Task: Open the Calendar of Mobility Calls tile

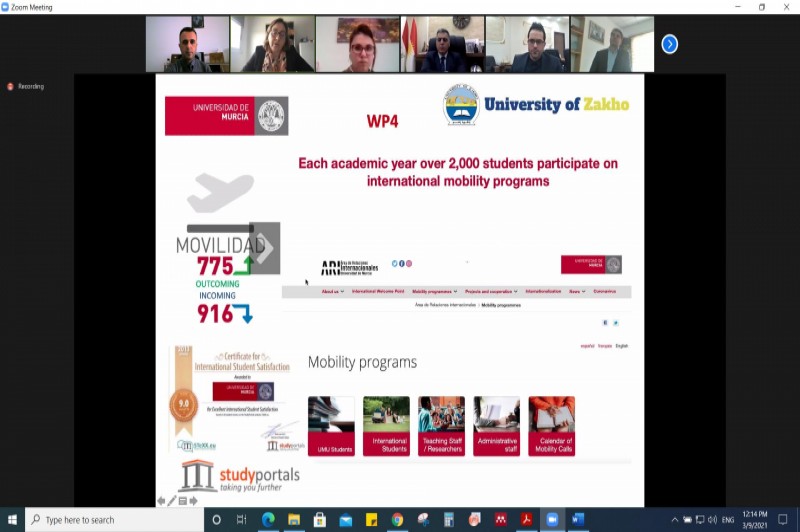Action: point(551,426)
